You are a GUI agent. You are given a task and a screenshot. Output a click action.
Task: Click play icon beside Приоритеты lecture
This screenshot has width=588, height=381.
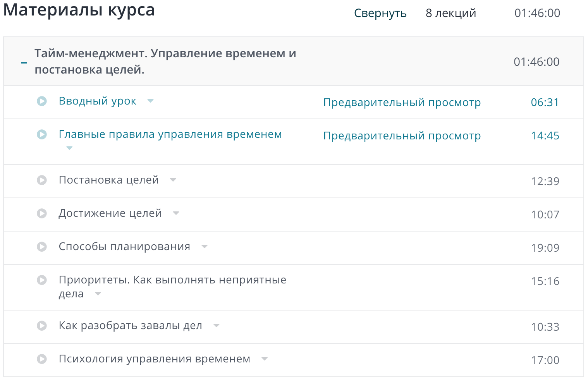pyautogui.click(x=42, y=280)
